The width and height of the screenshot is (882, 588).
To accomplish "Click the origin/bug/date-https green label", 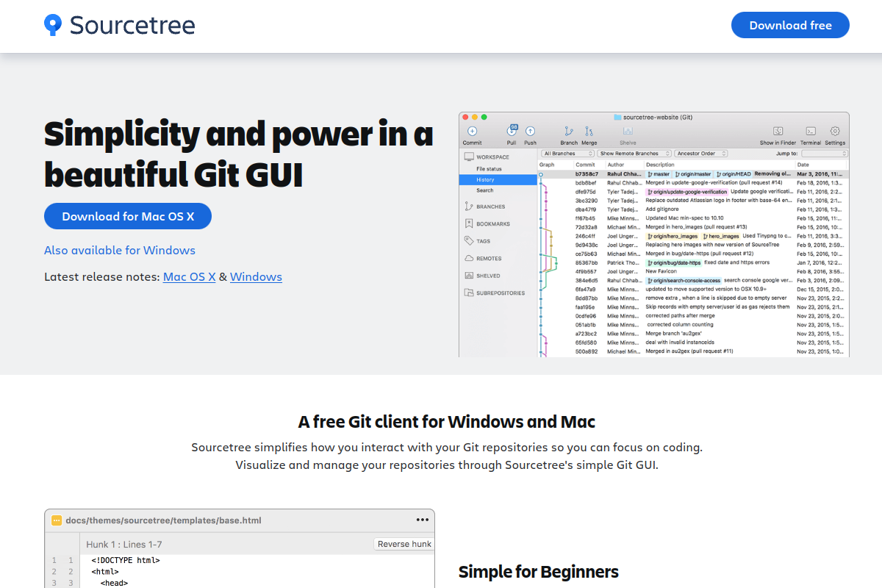I will (x=674, y=262).
